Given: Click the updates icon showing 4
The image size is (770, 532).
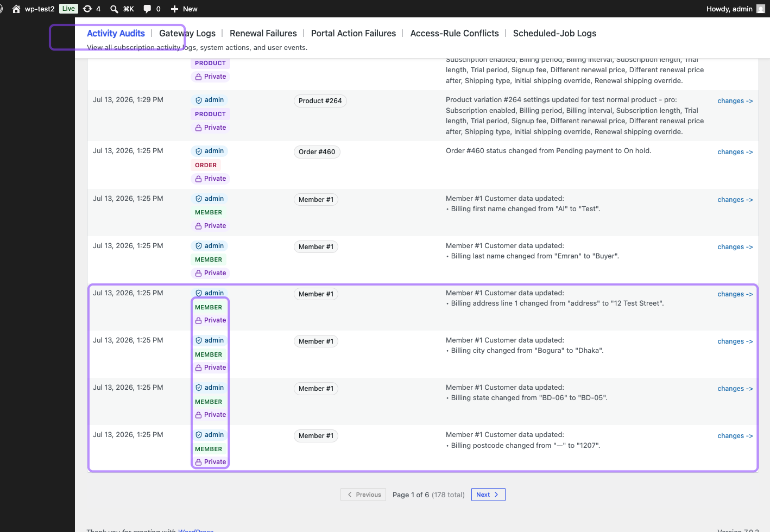Looking at the screenshot, I should [x=87, y=9].
